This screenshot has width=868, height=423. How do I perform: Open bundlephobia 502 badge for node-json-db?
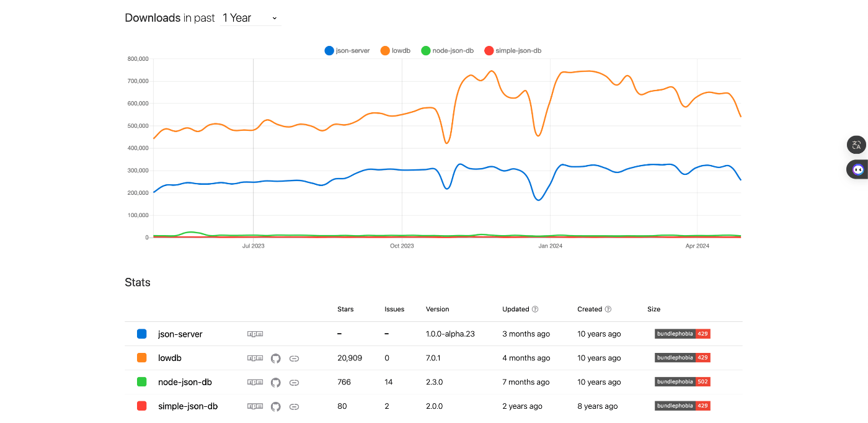tap(682, 382)
